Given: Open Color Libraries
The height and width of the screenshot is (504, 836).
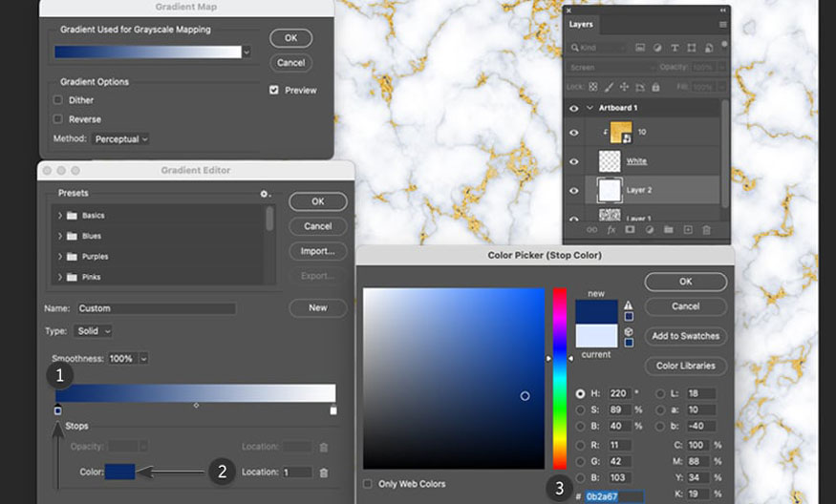Looking at the screenshot, I should coord(686,366).
